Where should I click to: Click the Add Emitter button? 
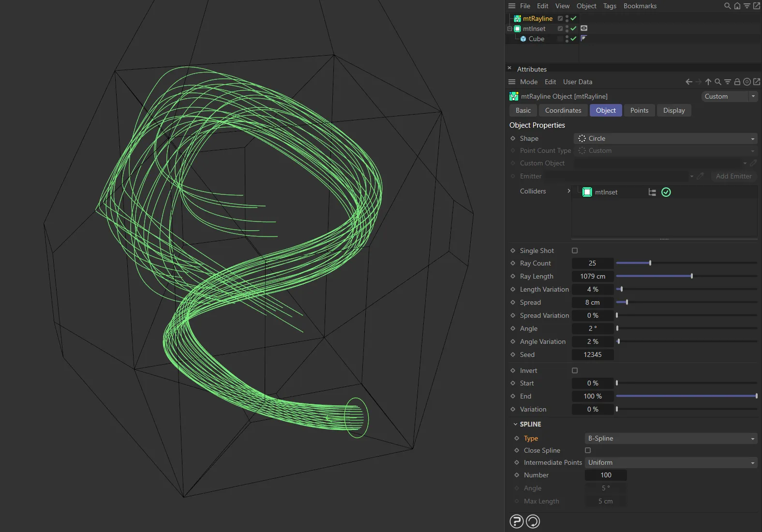point(733,176)
